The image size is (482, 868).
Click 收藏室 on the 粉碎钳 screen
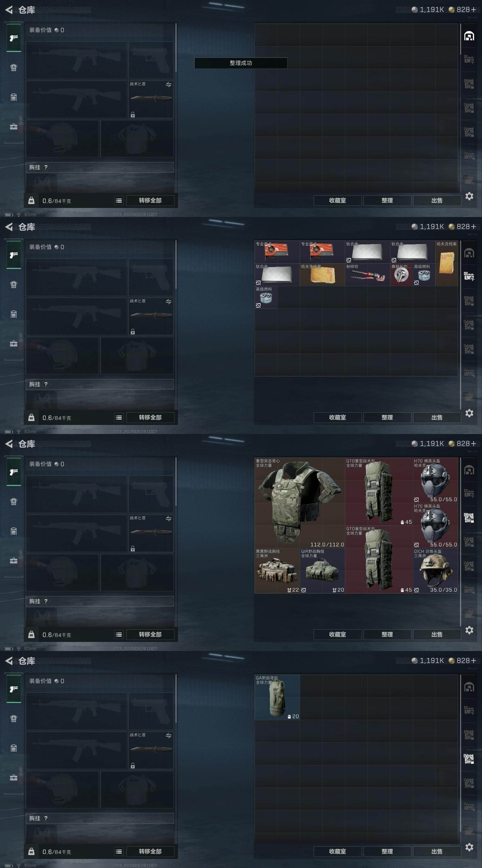click(x=337, y=417)
